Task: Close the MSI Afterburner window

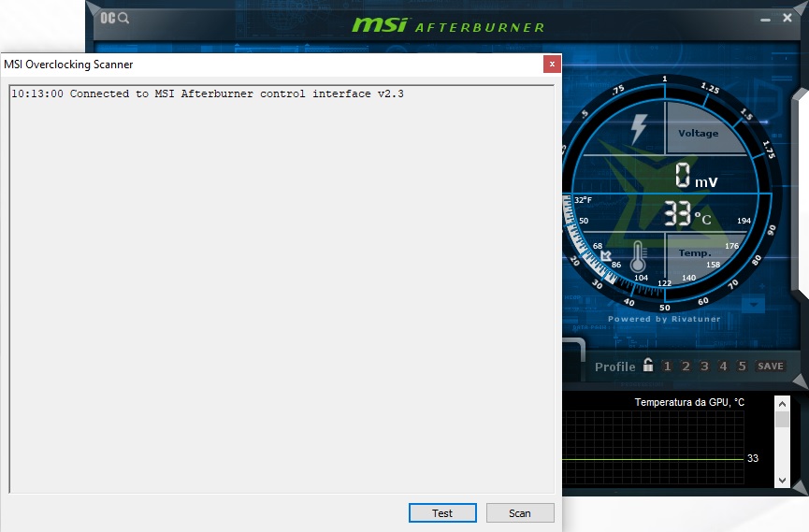Action: (787, 18)
